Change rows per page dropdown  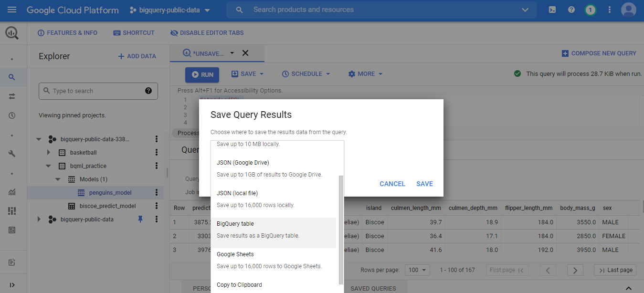[417, 270]
